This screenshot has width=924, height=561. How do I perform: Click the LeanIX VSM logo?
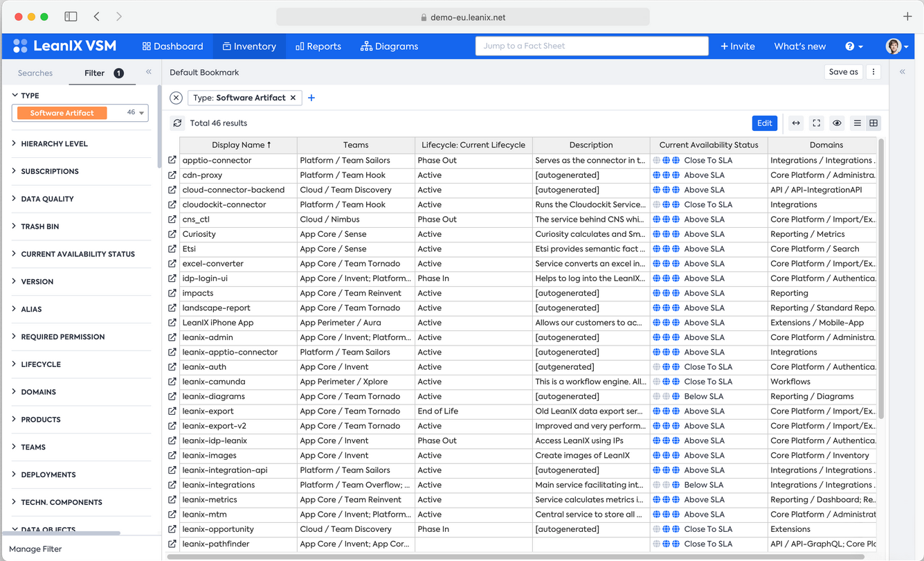[65, 46]
